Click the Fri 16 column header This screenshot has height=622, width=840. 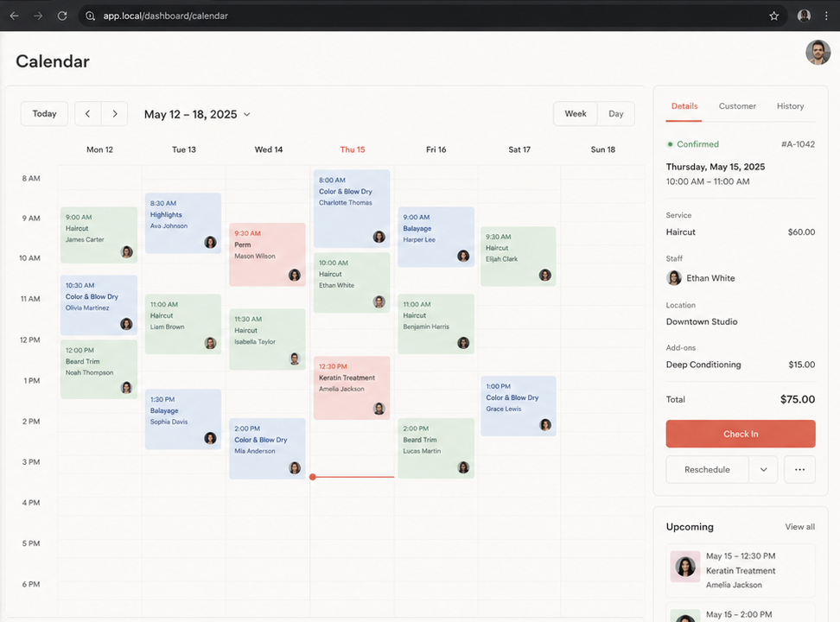pyautogui.click(x=436, y=149)
